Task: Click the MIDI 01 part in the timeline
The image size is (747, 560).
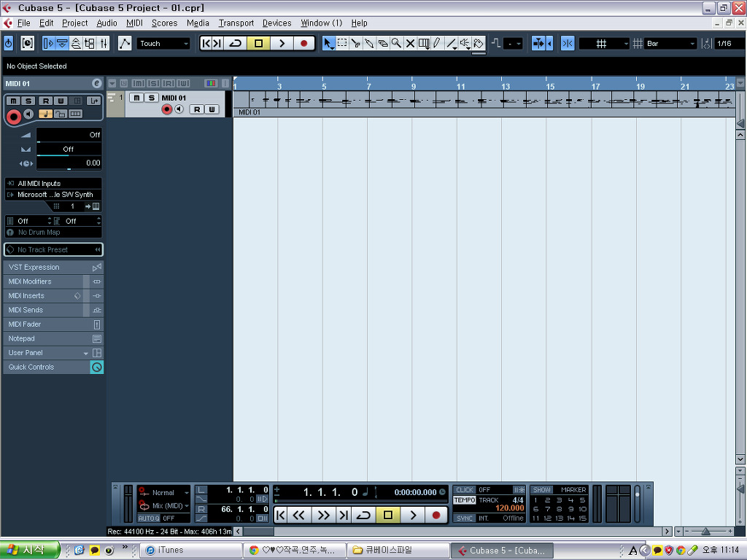Action: tap(484, 104)
